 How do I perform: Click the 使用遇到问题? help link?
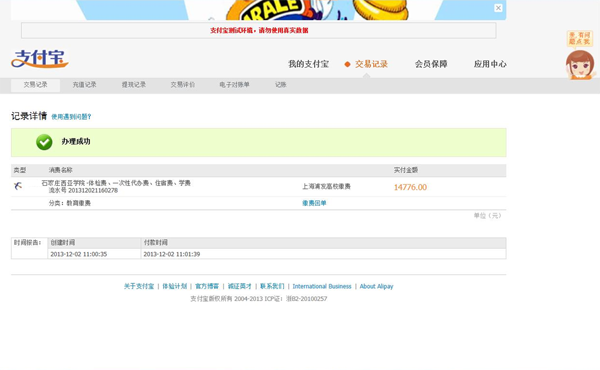[x=71, y=117]
